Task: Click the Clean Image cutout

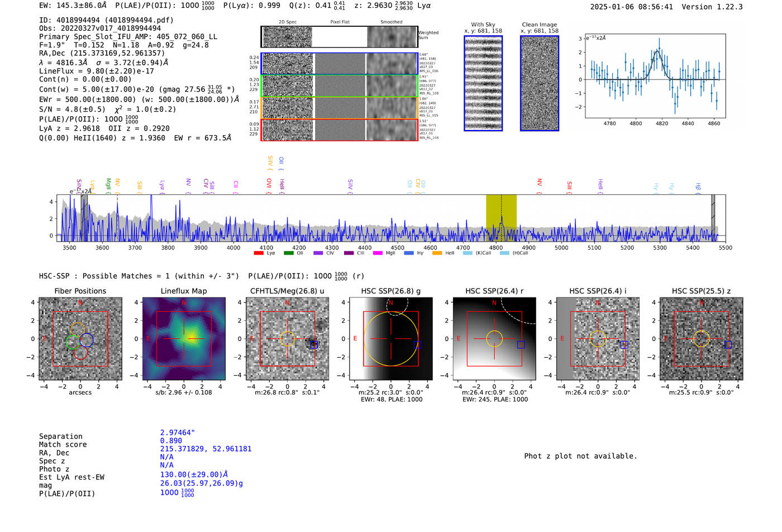Action: [540, 83]
